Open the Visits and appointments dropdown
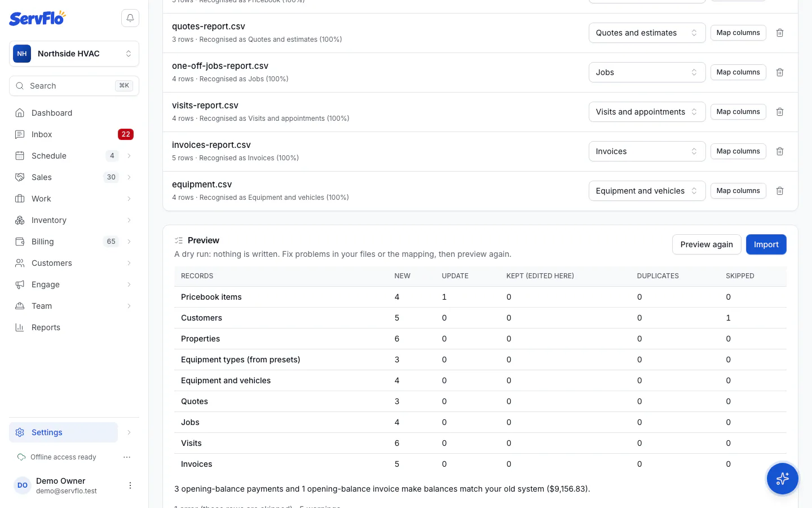 click(647, 112)
